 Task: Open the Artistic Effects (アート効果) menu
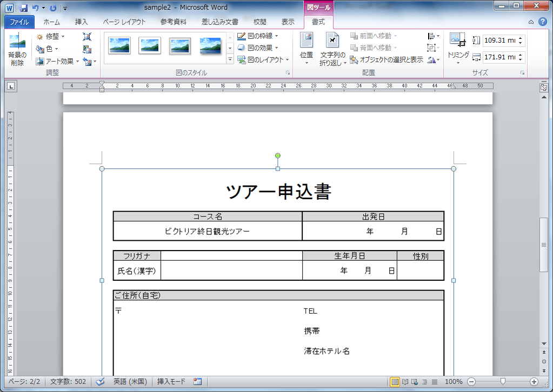coord(57,61)
